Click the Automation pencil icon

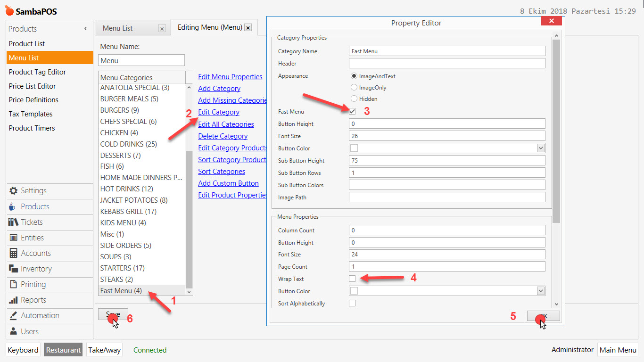tap(13, 315)
